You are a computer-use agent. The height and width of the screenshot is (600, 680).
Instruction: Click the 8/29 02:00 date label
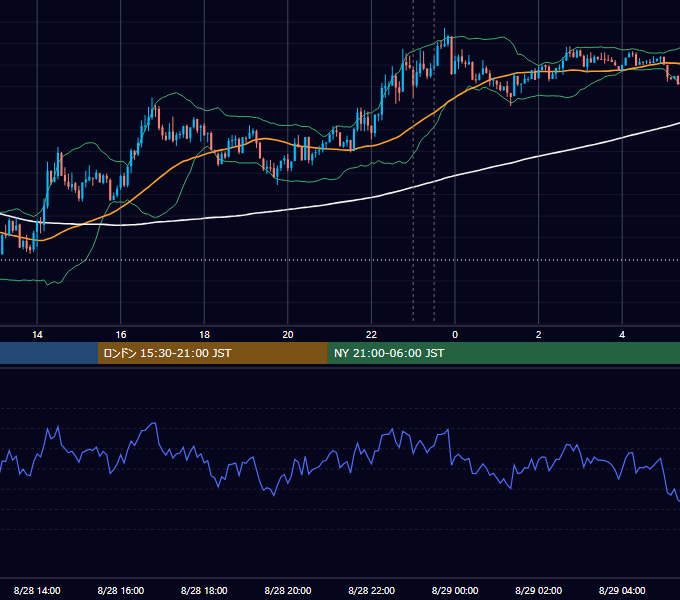[539, 590]
